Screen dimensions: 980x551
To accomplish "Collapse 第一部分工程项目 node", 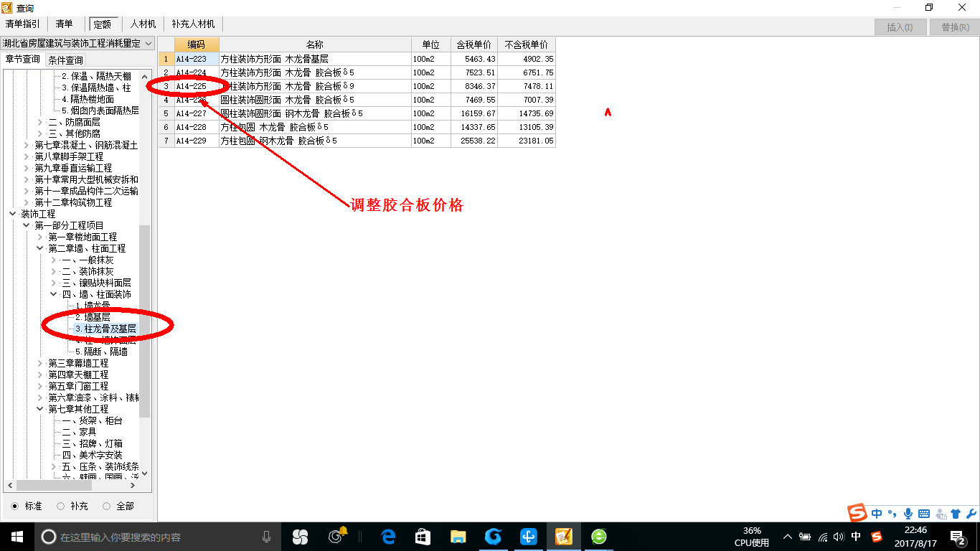I will click(x=27, y=225).
